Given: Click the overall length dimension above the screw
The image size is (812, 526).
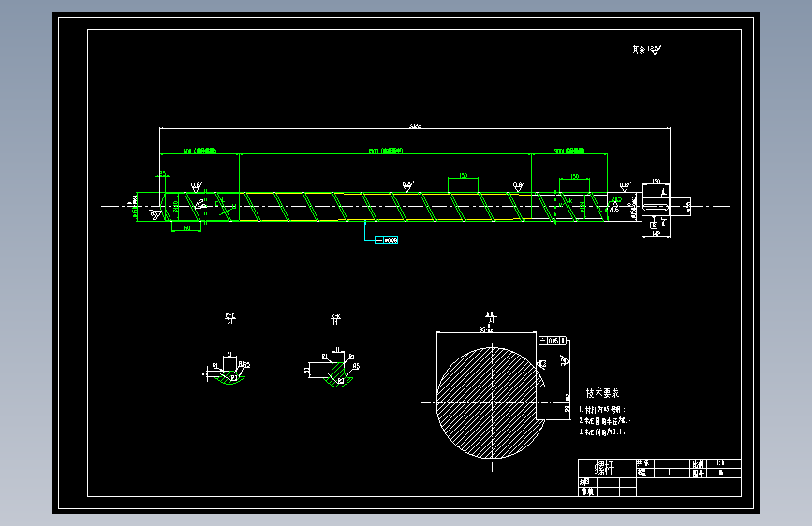Looking at the screenshot, I should coord(415,125).
